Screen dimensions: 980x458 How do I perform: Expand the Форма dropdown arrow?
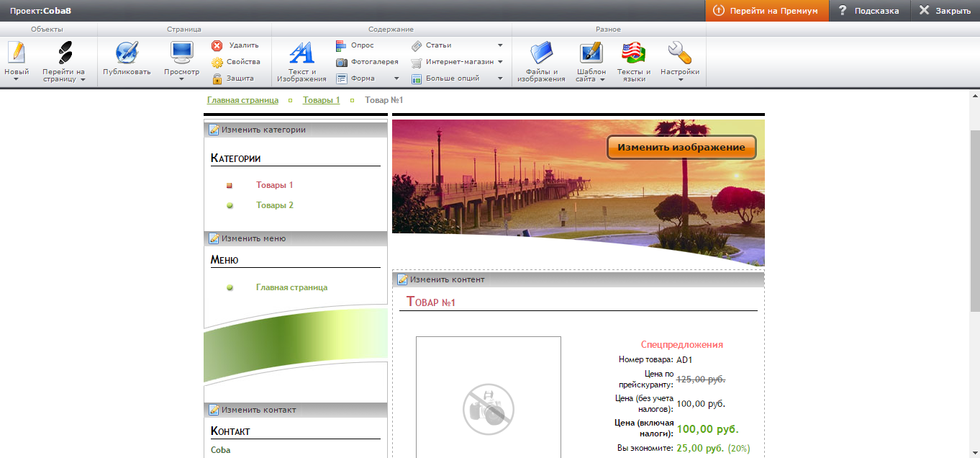click(x=395, y=78)
